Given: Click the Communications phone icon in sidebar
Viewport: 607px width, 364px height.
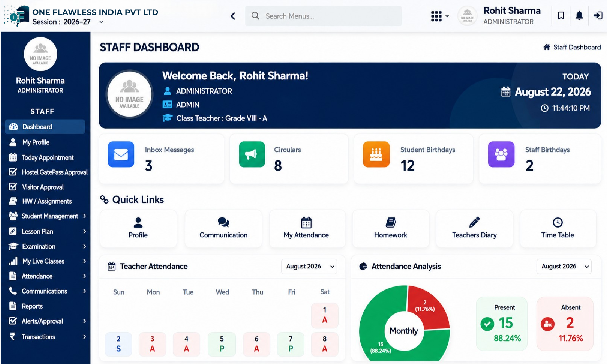Looking at the screenshot, I should click(13, 291).
